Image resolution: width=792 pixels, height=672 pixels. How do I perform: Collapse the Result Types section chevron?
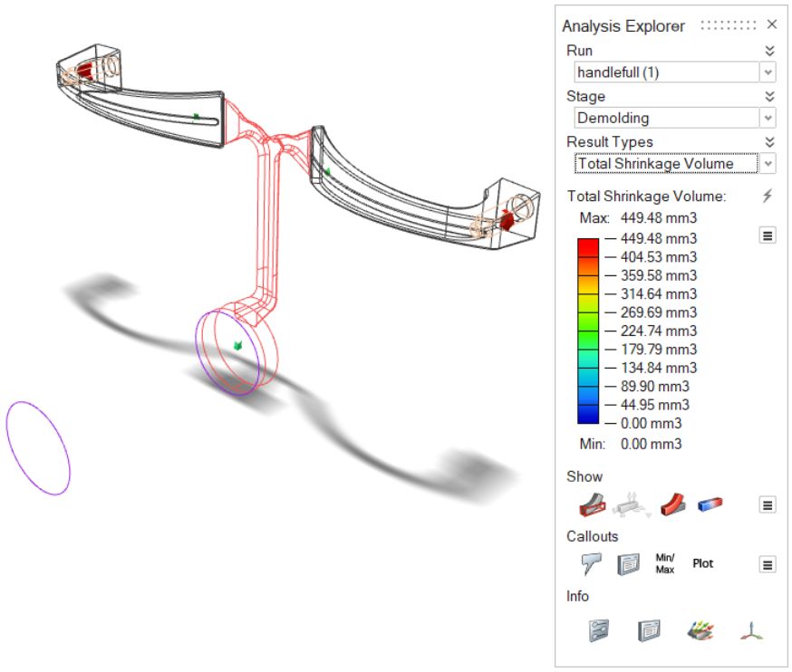(769, 142)
